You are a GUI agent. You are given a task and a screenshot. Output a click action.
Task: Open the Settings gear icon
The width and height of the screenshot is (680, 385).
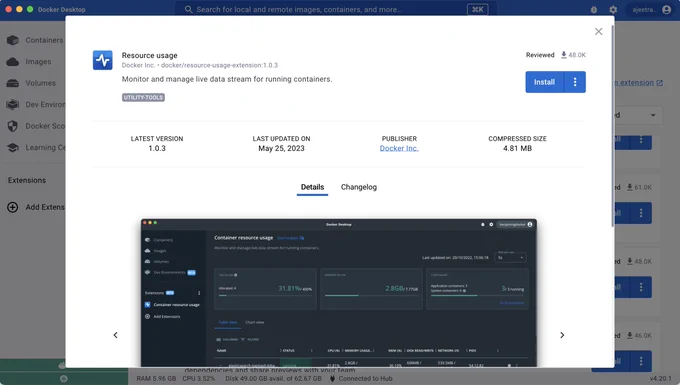(613, 10)
